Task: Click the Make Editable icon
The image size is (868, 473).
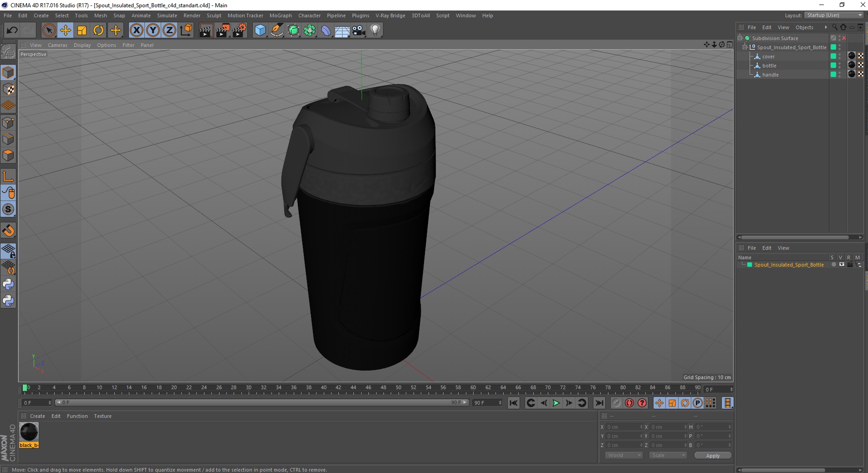Action: (8, 52)
